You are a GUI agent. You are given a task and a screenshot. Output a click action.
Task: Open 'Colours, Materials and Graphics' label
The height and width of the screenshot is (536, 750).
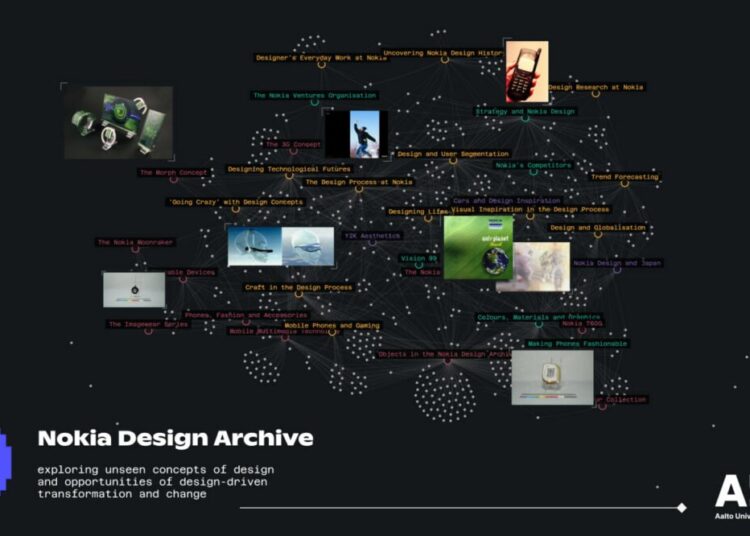click(539, 317)
